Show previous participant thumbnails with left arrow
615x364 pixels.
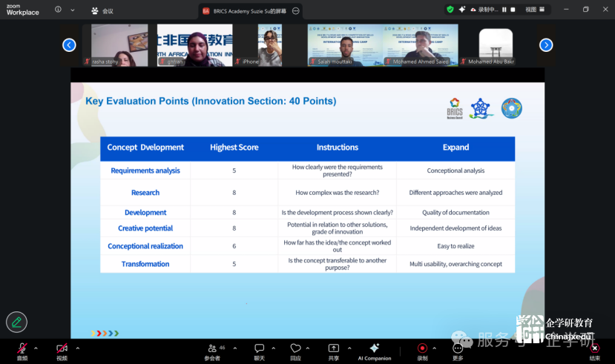click(x=69, y=45)
